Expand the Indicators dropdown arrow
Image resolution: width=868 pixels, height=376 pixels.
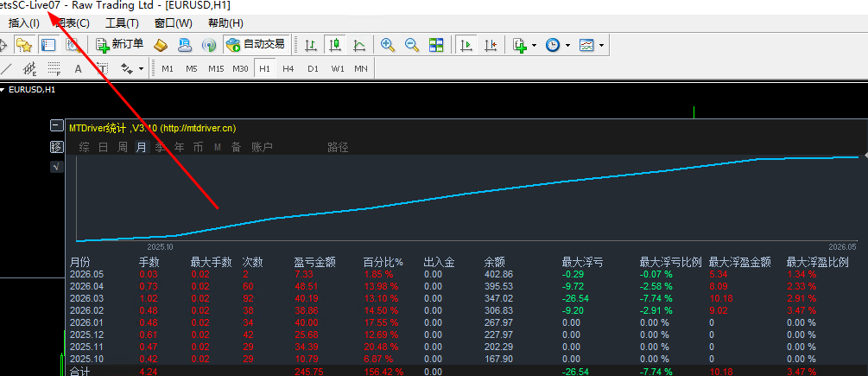534,46
